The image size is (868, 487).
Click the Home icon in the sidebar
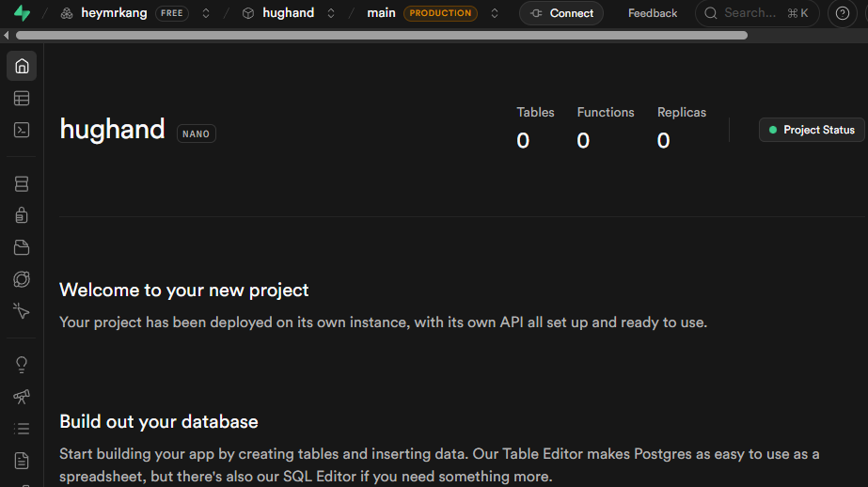pyautogui.click(x=22, y=66)
